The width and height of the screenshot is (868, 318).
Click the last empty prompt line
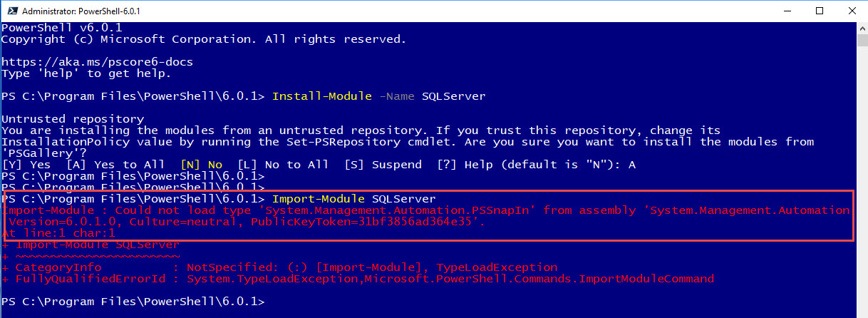click(133, 302)
